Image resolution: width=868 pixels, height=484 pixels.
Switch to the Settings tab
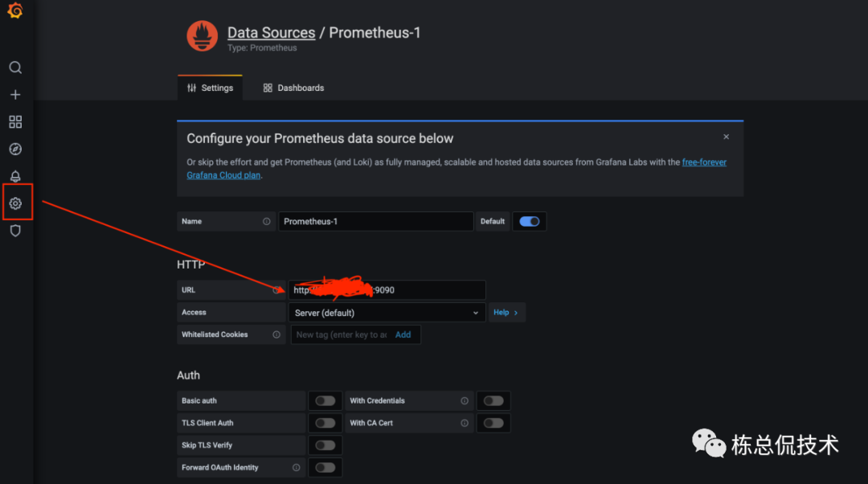click(x=210, y=88)
